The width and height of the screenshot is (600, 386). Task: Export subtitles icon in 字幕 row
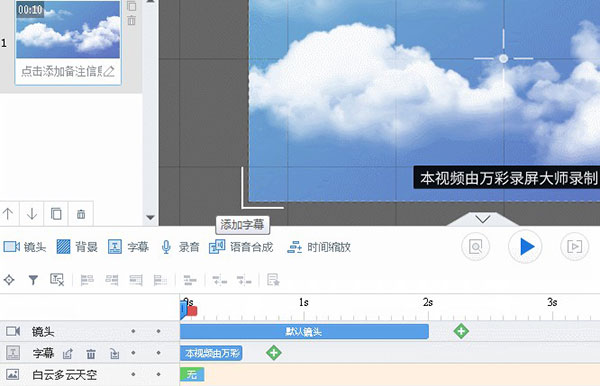tap(68, 354)
